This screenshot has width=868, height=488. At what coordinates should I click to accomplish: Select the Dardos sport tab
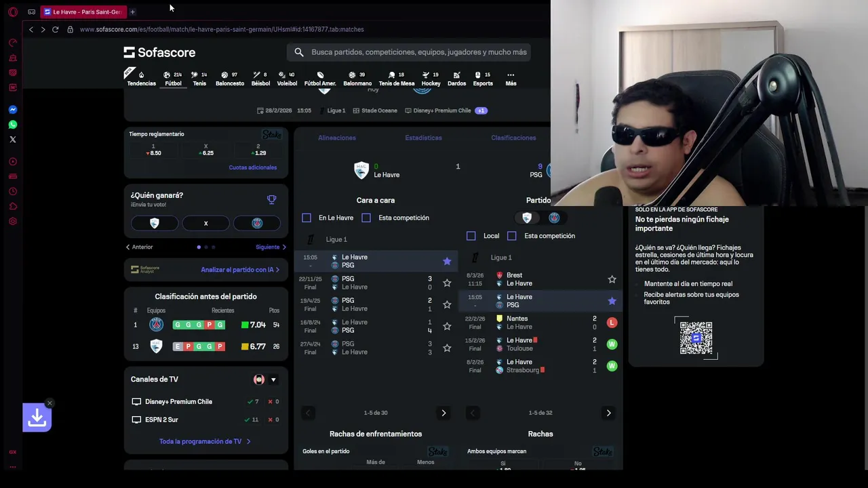pyautogui.click(x=456, y=79)
